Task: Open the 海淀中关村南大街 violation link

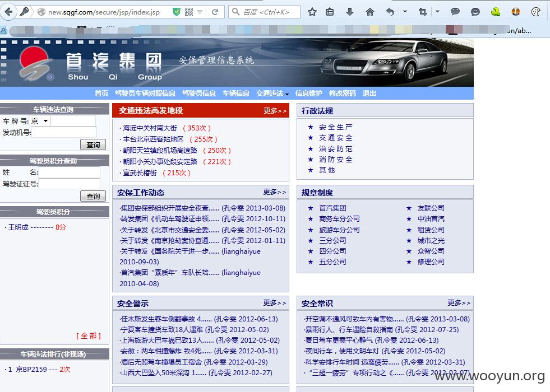Action: coord(150,128)
